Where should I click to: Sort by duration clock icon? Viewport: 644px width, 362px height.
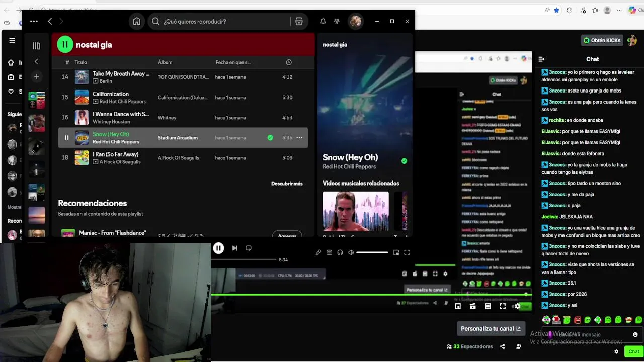point(289,62)
